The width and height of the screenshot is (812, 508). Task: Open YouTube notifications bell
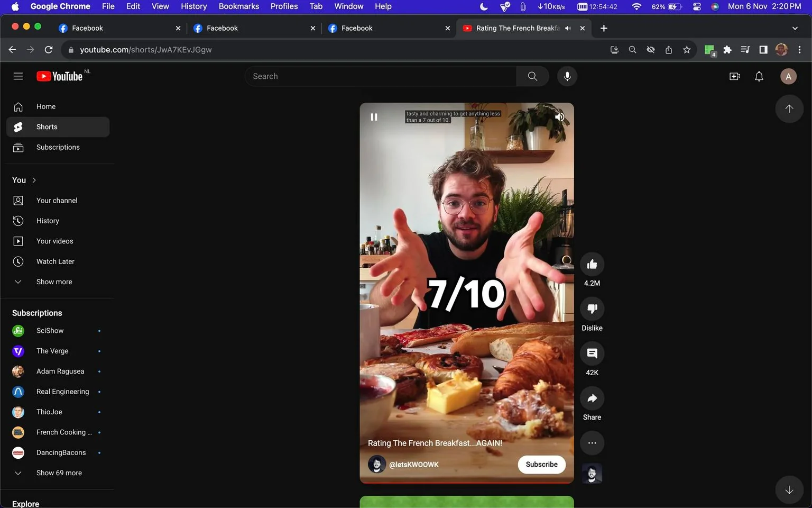759,76
